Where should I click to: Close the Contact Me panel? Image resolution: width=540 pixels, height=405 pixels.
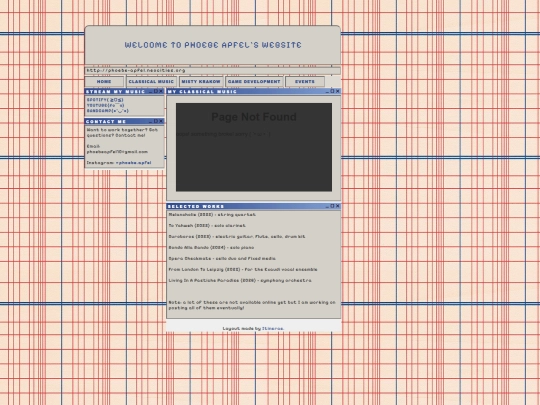[x=161, y=121]
